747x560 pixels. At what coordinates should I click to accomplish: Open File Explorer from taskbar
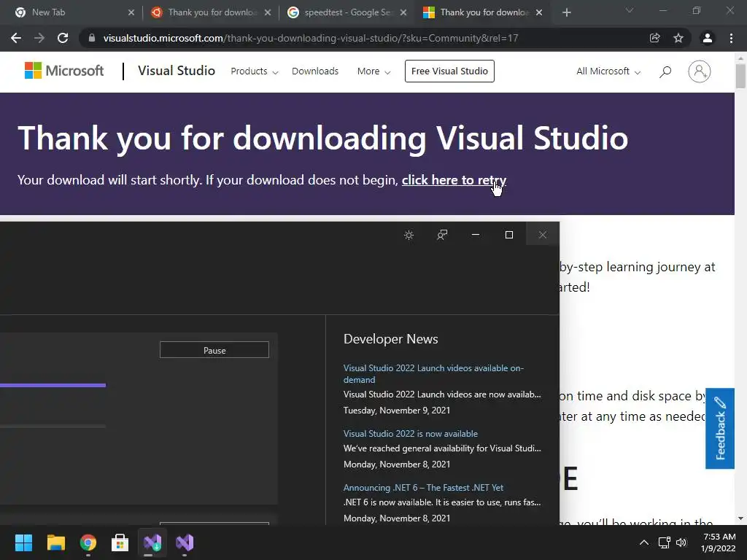pos(55,542)
